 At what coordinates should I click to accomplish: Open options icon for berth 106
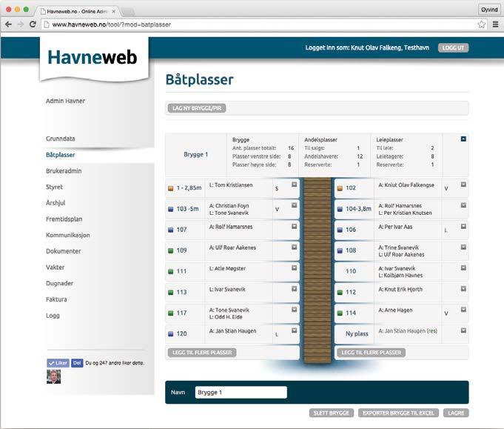[463, 227]
